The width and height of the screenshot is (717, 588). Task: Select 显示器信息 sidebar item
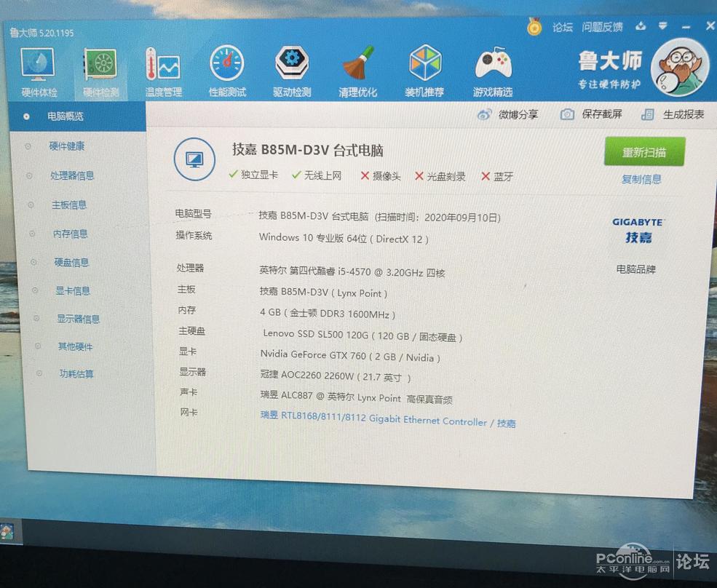click(78, 319)
